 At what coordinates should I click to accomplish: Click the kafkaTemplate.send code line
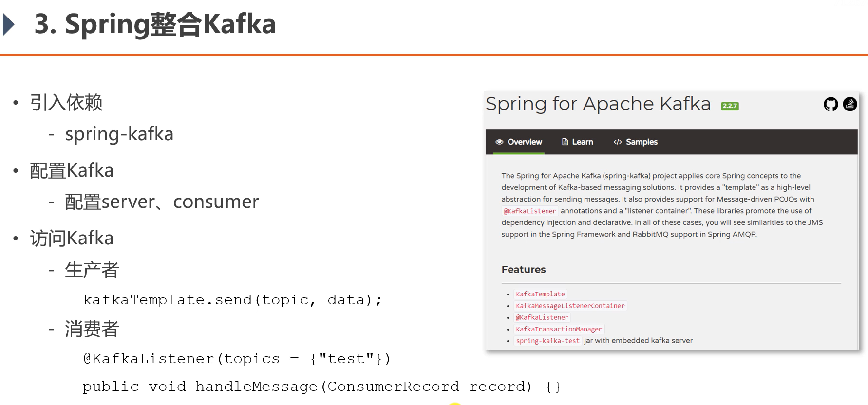[232, 300]
